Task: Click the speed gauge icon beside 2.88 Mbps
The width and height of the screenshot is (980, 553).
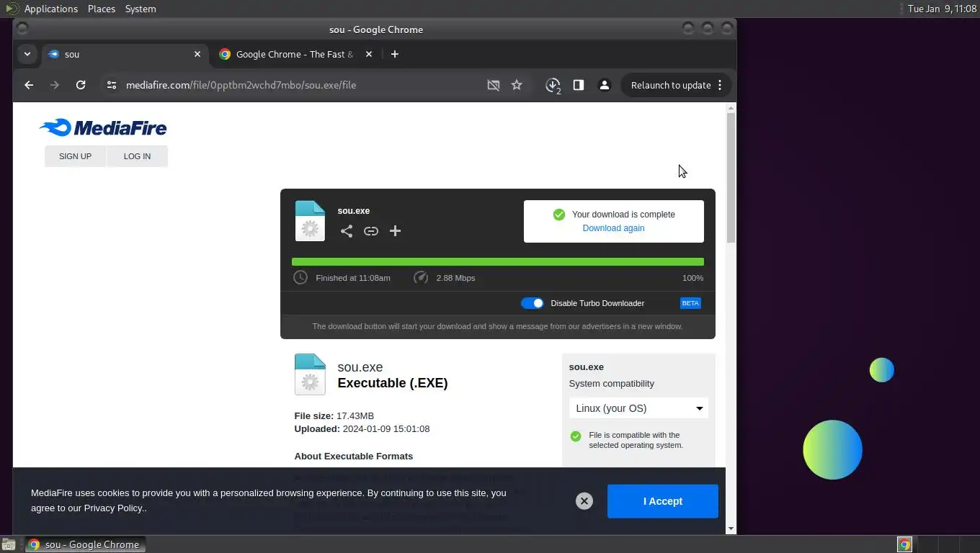Action: [421, 277]
